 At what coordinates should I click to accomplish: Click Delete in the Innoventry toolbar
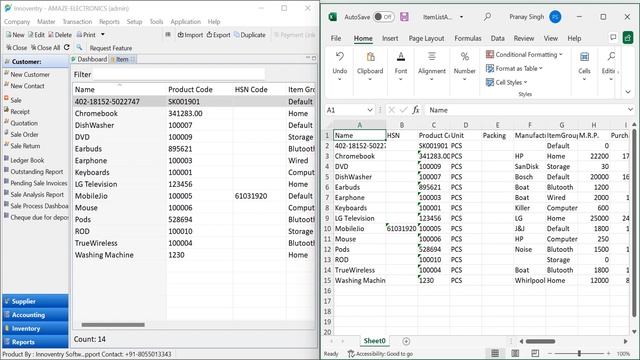[60, 35]
